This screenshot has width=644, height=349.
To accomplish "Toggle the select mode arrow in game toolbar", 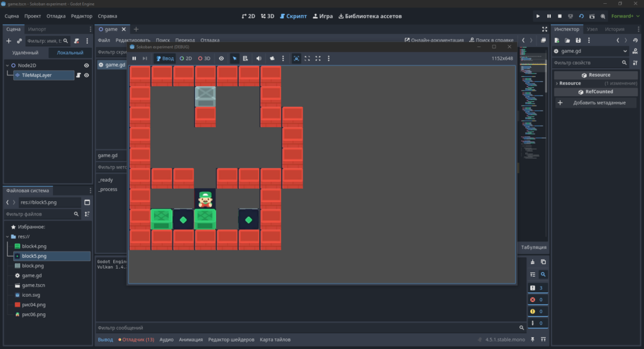I will click(x=235, y=58).
